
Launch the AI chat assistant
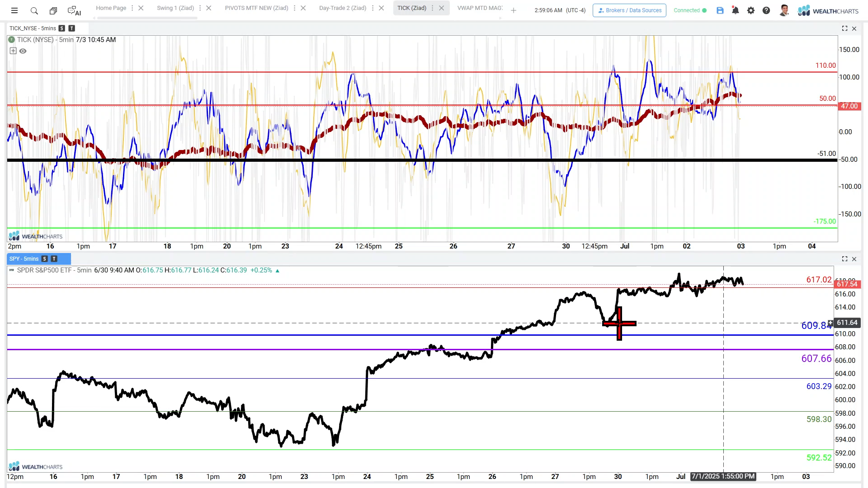(x=74, y=10)
